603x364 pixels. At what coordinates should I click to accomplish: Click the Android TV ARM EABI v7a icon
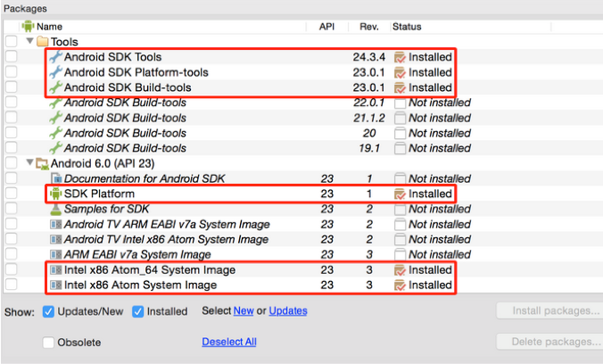coord(56,224)
